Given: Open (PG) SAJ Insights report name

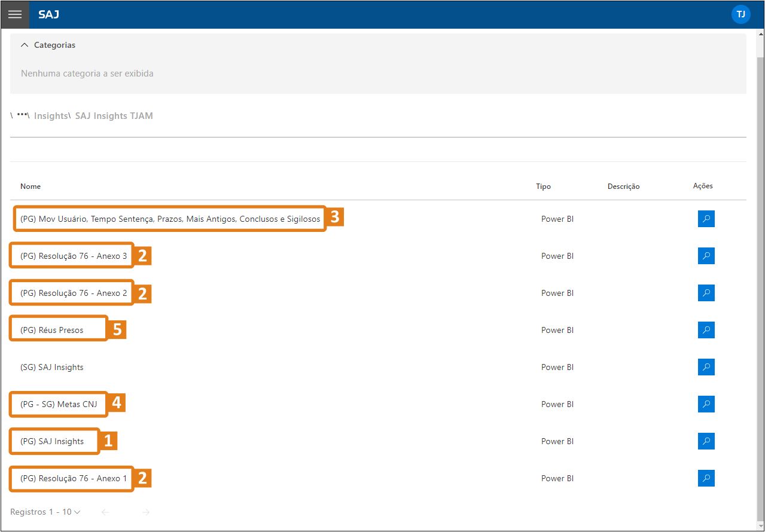Looking at the screenshot, I should click(x=52, y=441).
